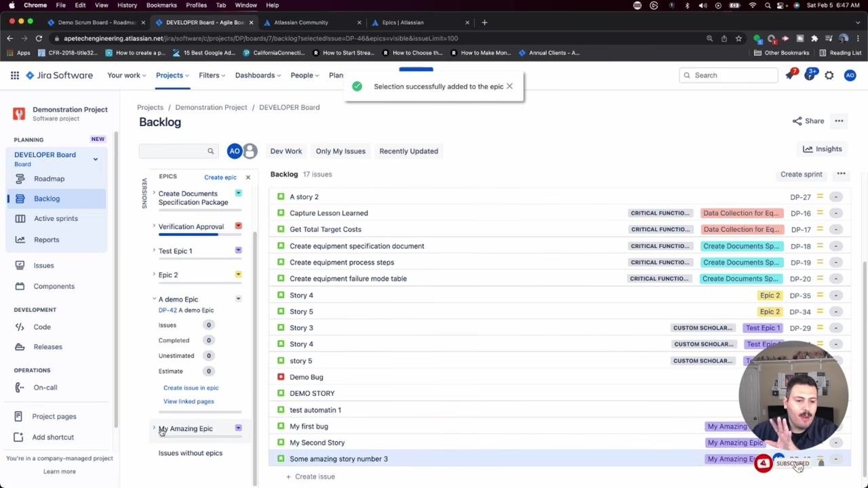
Task: Open the board more options ellipsis
Action: [839, 121]
